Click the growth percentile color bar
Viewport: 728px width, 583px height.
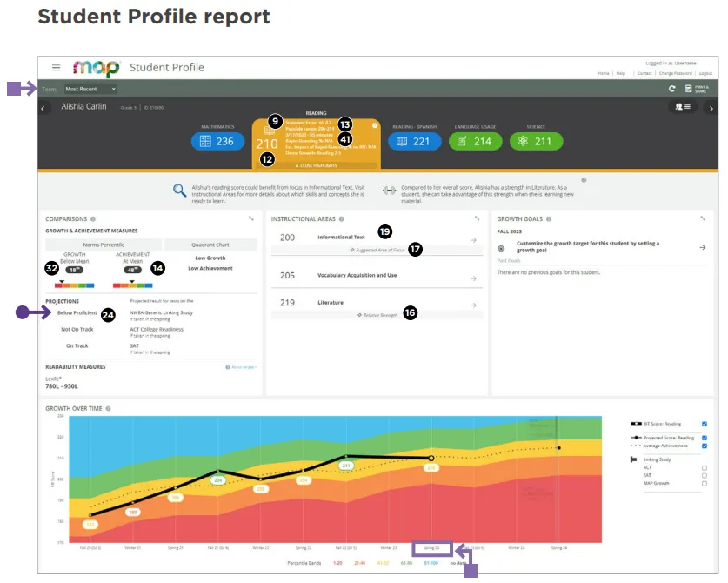[70, 284]
